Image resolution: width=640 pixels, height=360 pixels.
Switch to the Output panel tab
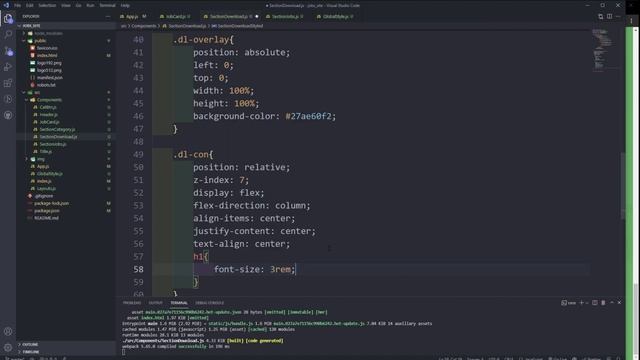pyautogui.click(x=156, y=303)
